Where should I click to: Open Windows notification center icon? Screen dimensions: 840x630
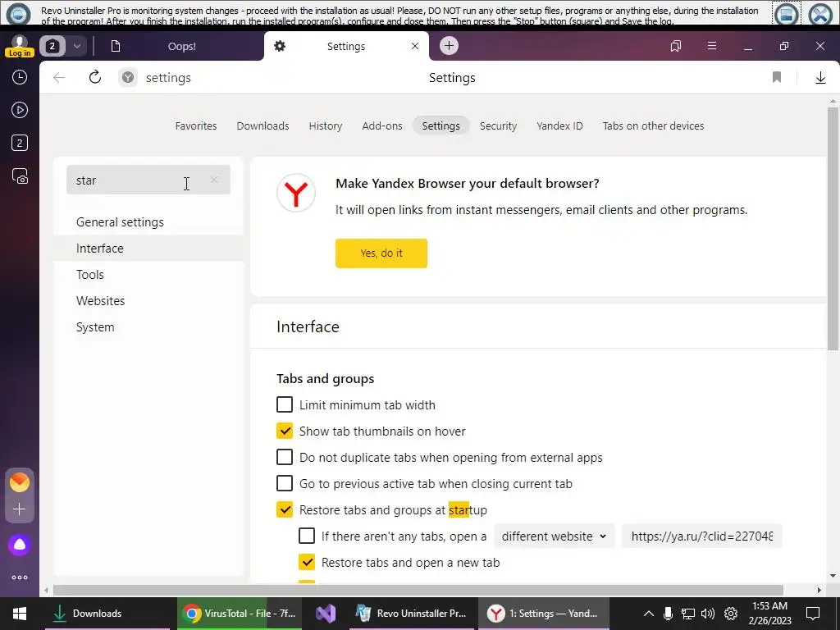813,614
